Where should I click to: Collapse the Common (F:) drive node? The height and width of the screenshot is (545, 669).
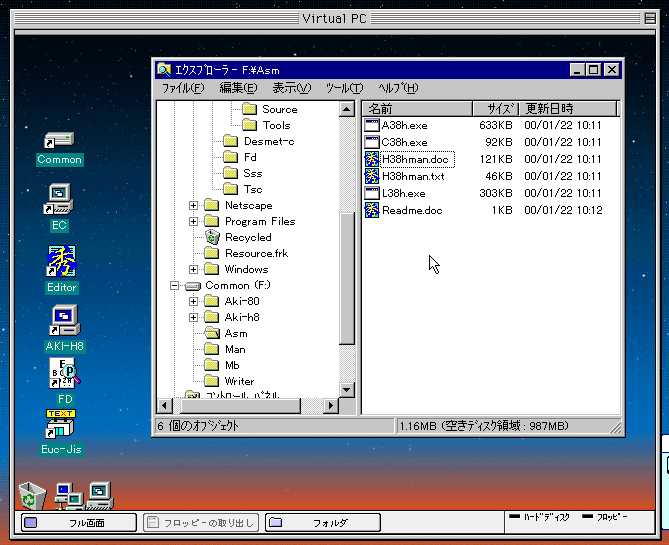point(174,285)
